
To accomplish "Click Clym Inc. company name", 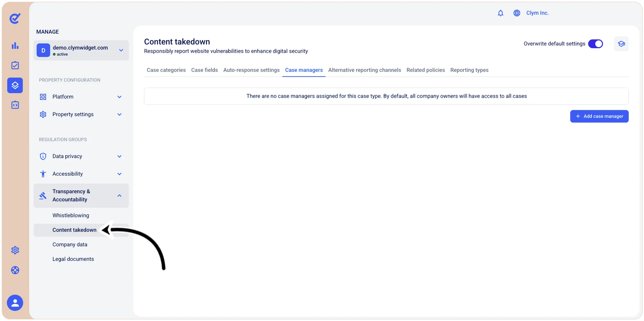I will pyautogui.click(x=538, y=13).
